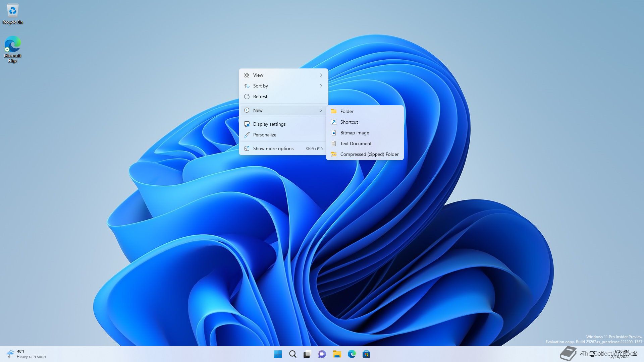Open taskbar Search
The height and width of the screenshot is (362, 644).
click(x=292, y=354)
